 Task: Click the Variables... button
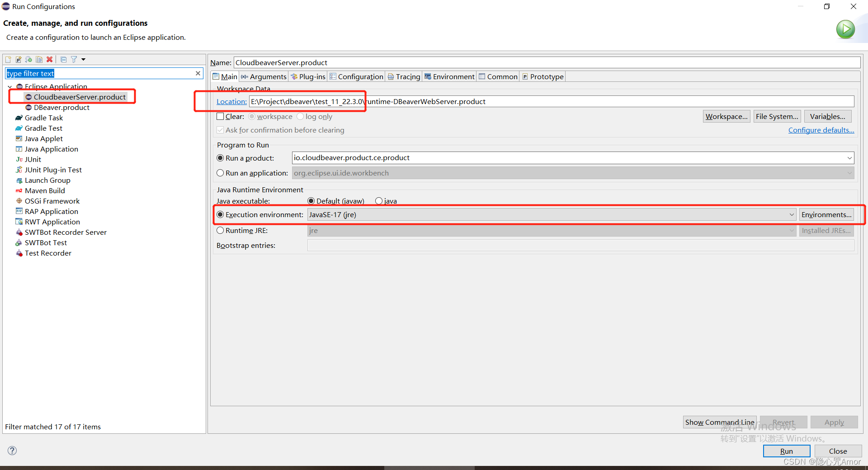pyautogui.click(x=828, y=116)
